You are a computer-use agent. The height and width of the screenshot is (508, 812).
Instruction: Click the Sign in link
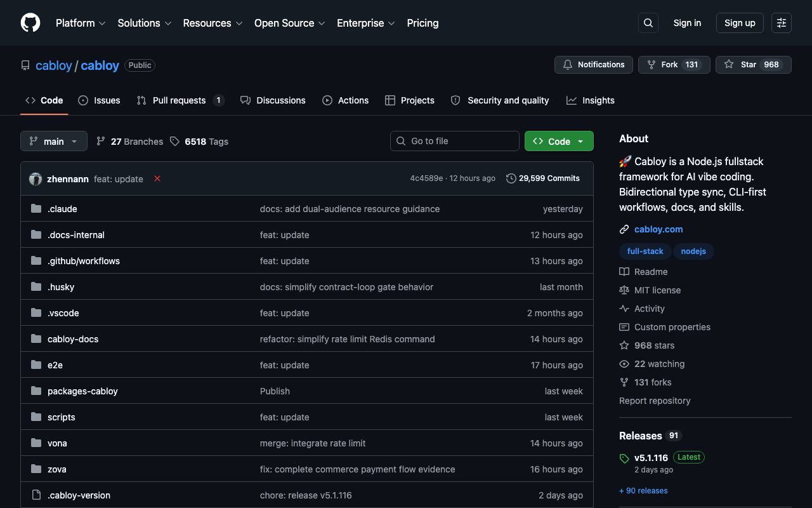(x=687, y=23)
